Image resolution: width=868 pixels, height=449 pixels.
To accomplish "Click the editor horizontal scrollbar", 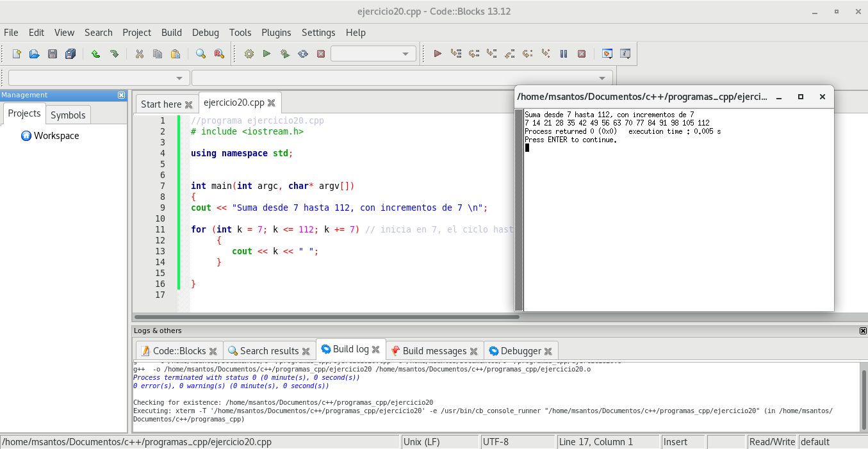I will pos(327,316).
